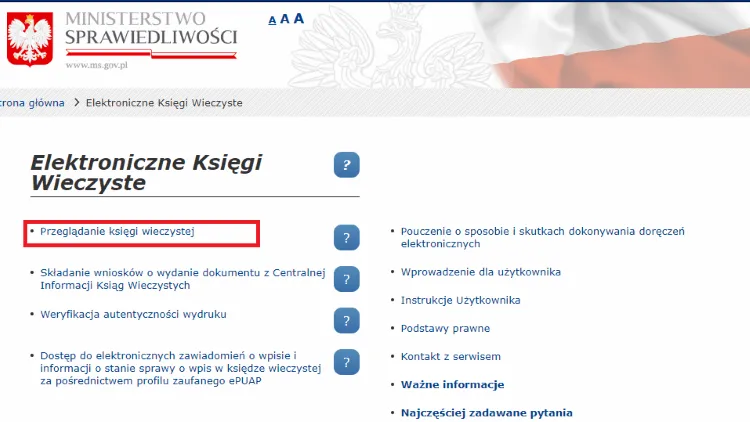Open Składanie wniosków o wydanie dokumentu link
Screen dimensions: 750x422
point(182,279)
